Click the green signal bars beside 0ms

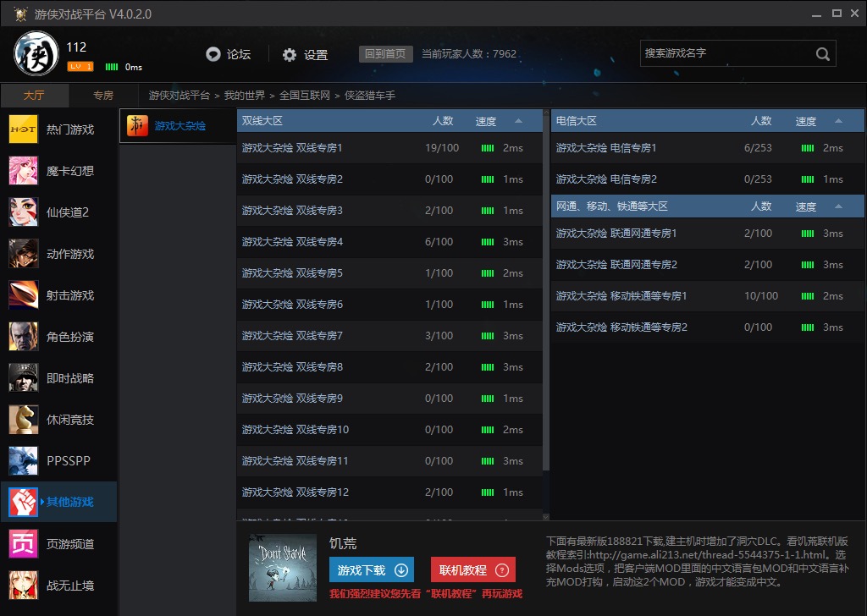click(x=112, y=67)
